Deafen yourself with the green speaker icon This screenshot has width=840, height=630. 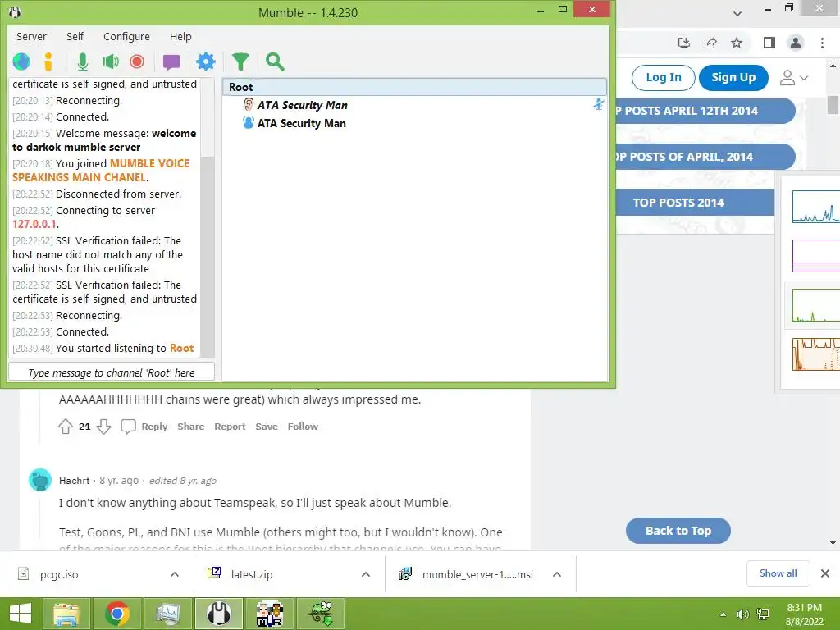coord(111,62)
